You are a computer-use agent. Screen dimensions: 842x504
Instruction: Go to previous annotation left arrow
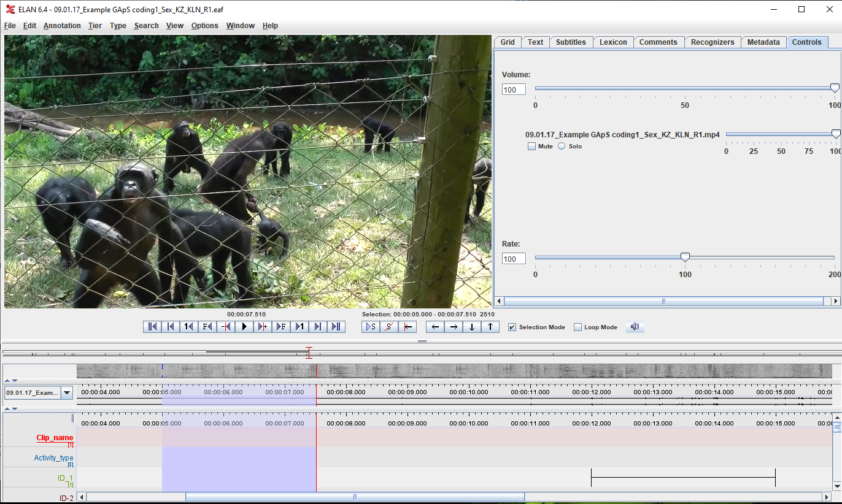pyautogui.click(x=435, y=327)
